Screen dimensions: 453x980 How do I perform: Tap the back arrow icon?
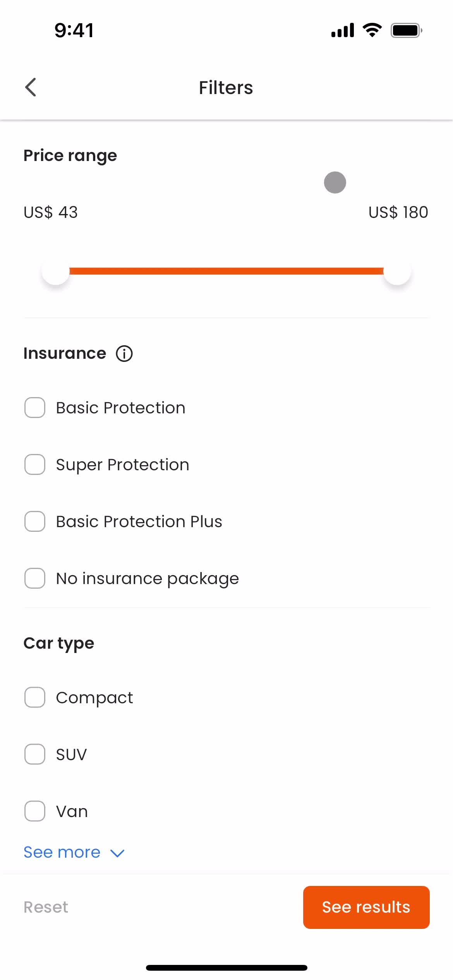pyautogui.click(x=31, y=87)
